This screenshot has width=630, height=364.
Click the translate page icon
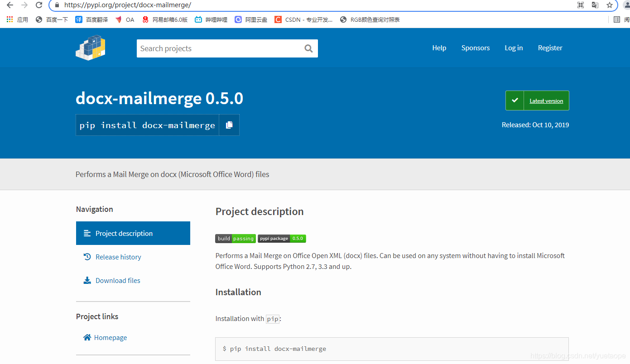click(x=595, y=5)
